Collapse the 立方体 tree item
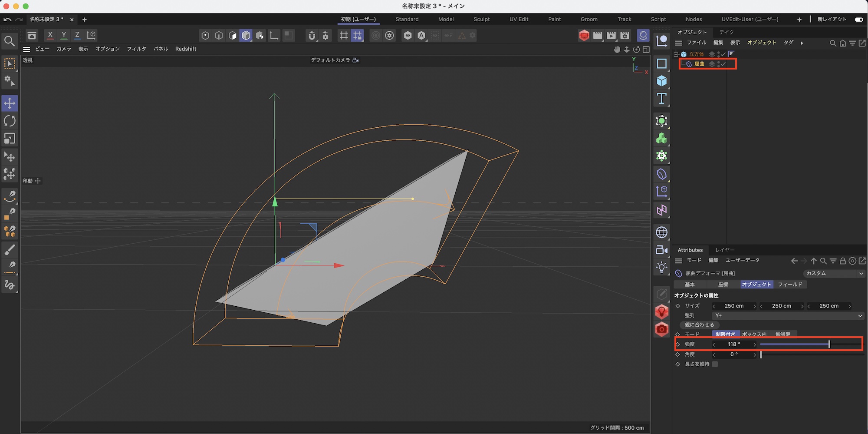 (x=676, y=54)
